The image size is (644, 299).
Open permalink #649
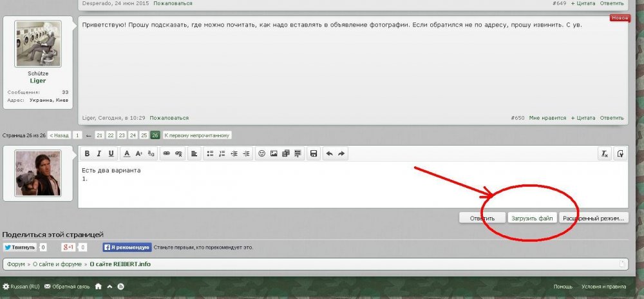(x=560, y=3)
